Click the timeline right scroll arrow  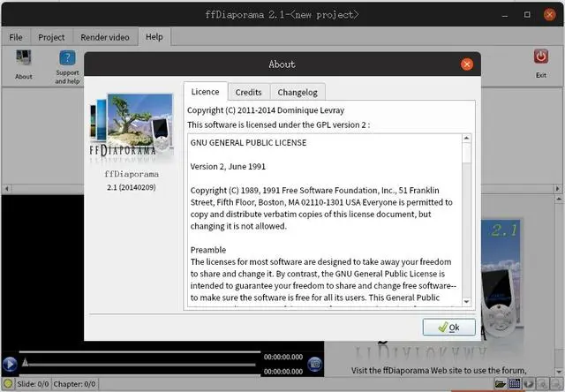click(557, 188)
